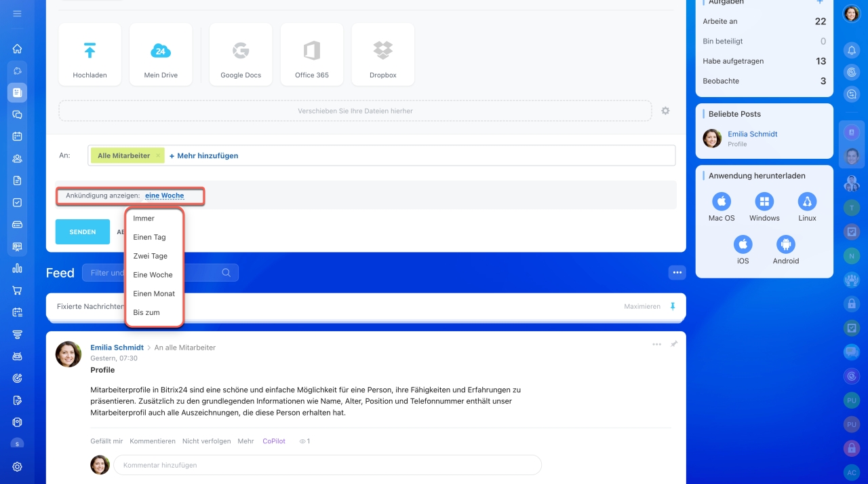Viewport: 868px width, 484px height.
Task: Open the profile avatar at top right
Action: [x=852, y=14]
